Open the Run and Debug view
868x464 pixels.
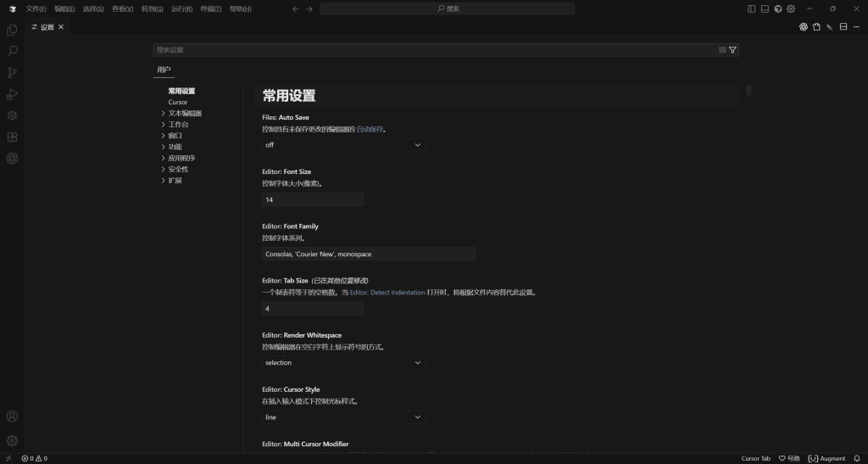(12, 94)
